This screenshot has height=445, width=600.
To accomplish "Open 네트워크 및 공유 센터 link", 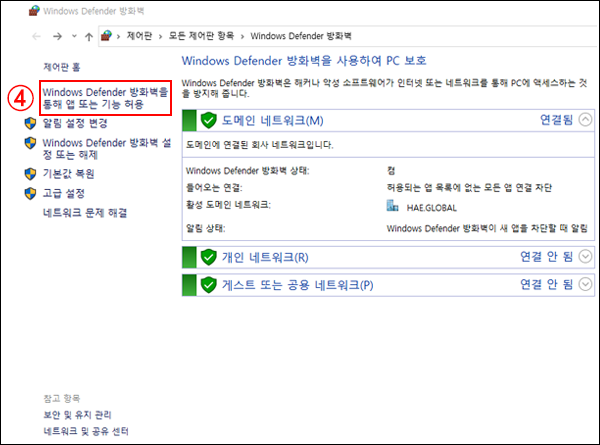I will [x=86, y=431].
